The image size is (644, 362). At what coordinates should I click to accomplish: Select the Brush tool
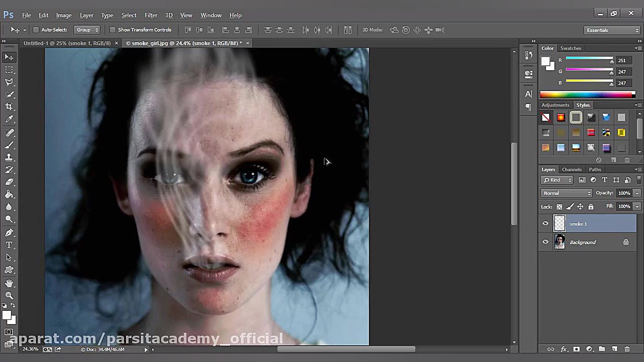(x=9, y=145)
